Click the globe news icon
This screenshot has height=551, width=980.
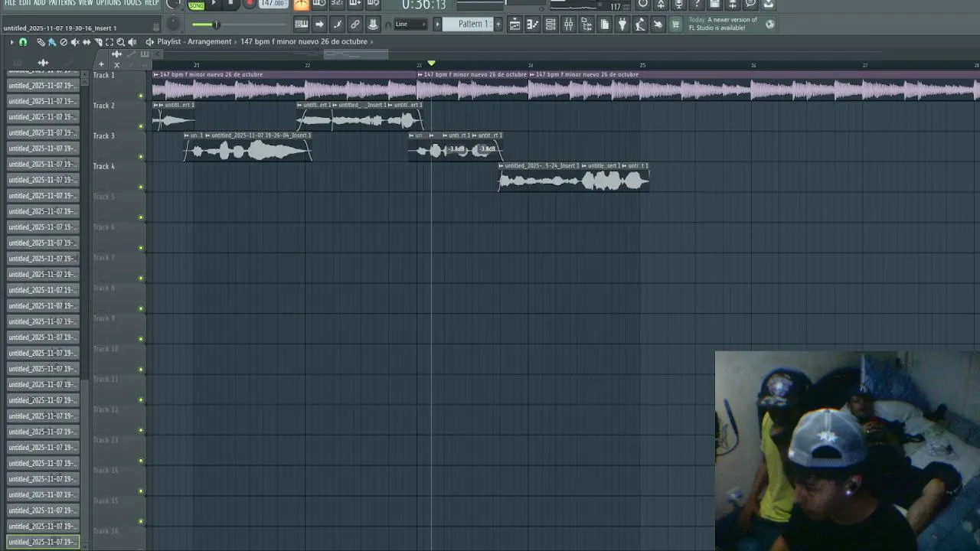click(769, 24)
